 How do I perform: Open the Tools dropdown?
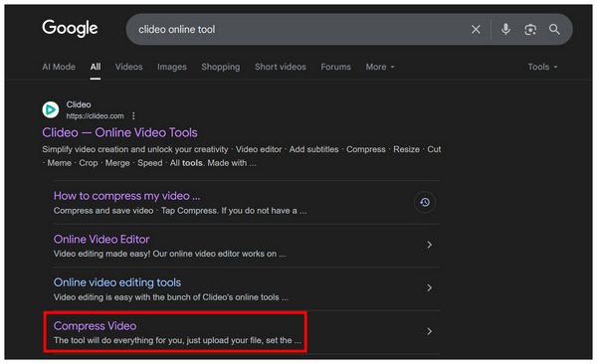542,67
